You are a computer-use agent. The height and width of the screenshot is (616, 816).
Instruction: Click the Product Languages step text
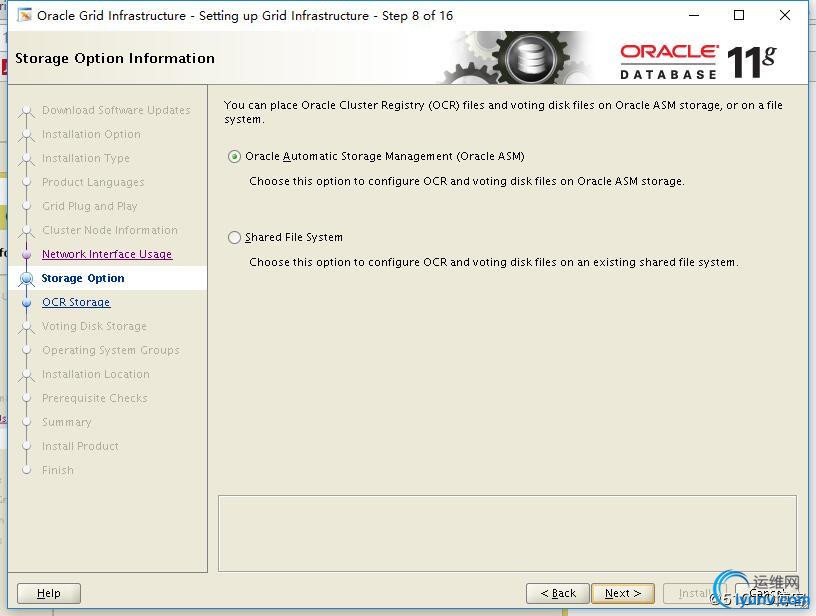tap(93, 182)
